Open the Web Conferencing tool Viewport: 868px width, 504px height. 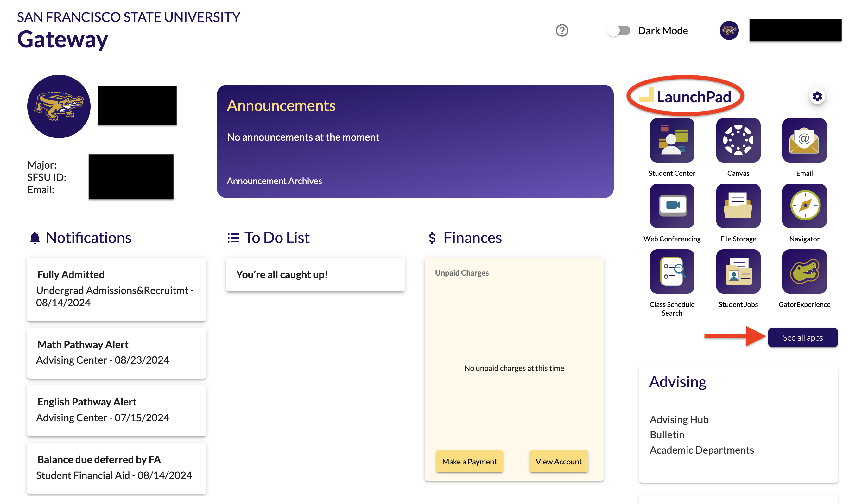pos(672,206)
